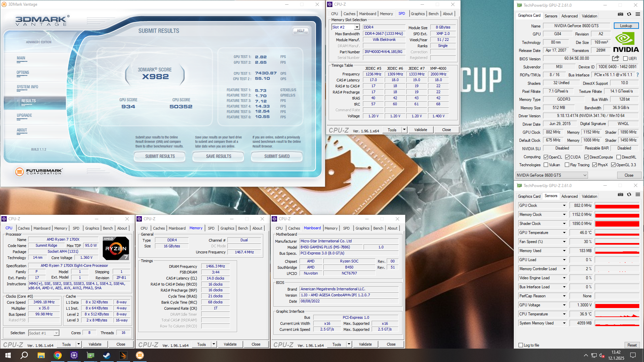
Task: Expand the Fan Speed (%) sensor dropdown
Action: point(564,242)
